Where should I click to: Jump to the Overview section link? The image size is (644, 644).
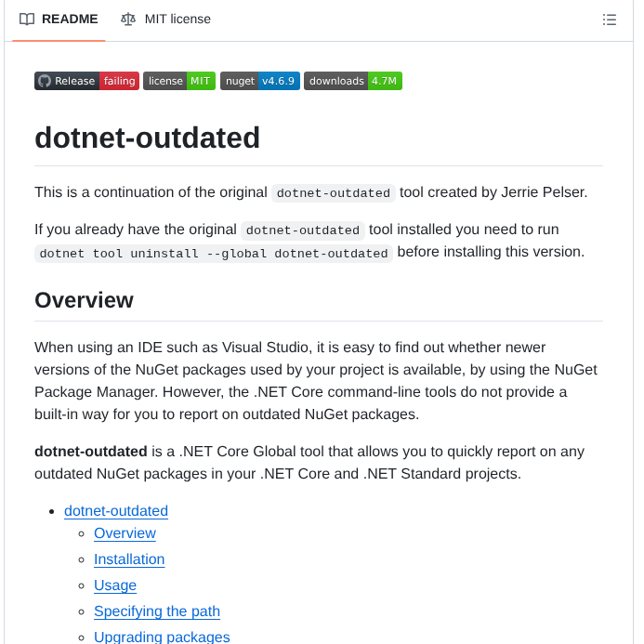tap(125, 533)
